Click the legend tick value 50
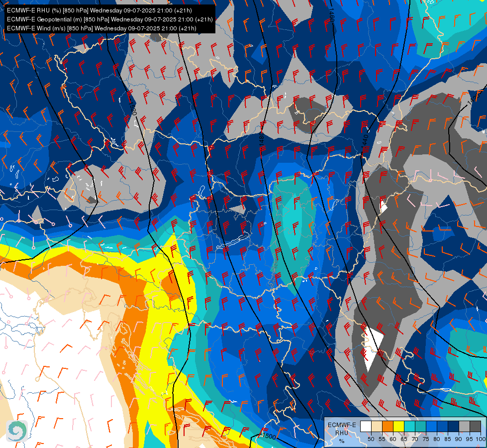Screen dimensions: 487x448 point(371,439)
